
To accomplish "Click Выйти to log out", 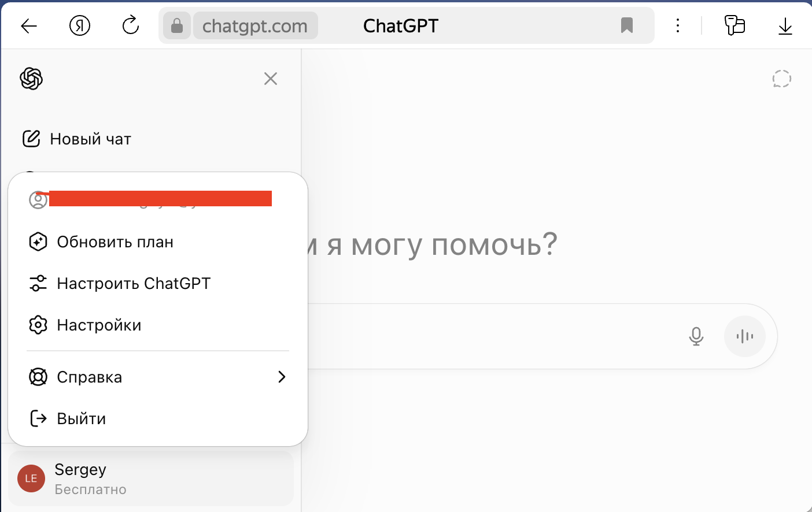I will click(x=81, y=419).
